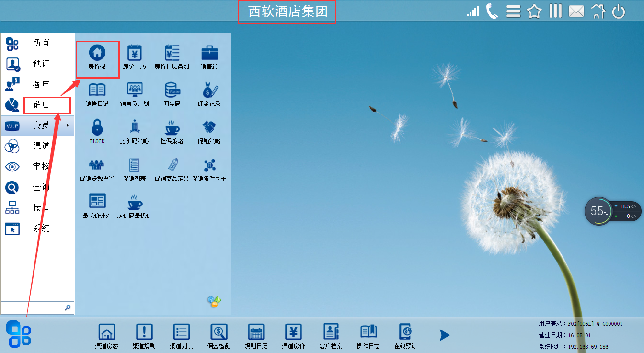The width and height of the screenshot is (644, 353).
Task: Click the magnifier search icon
Action: [x=68, y=307]
